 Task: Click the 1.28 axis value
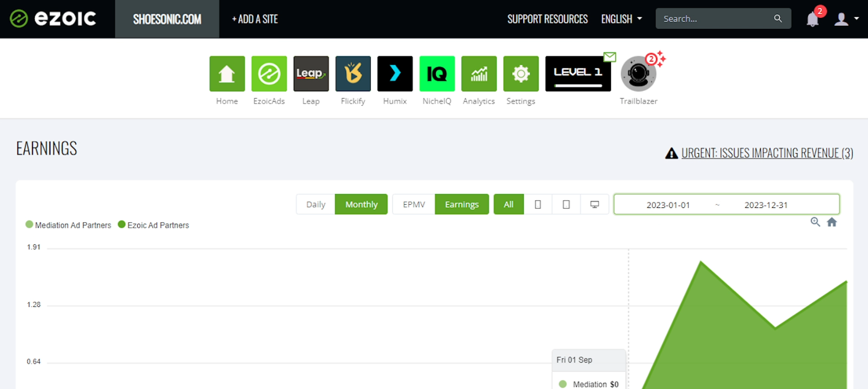click(x=34, y=305)
